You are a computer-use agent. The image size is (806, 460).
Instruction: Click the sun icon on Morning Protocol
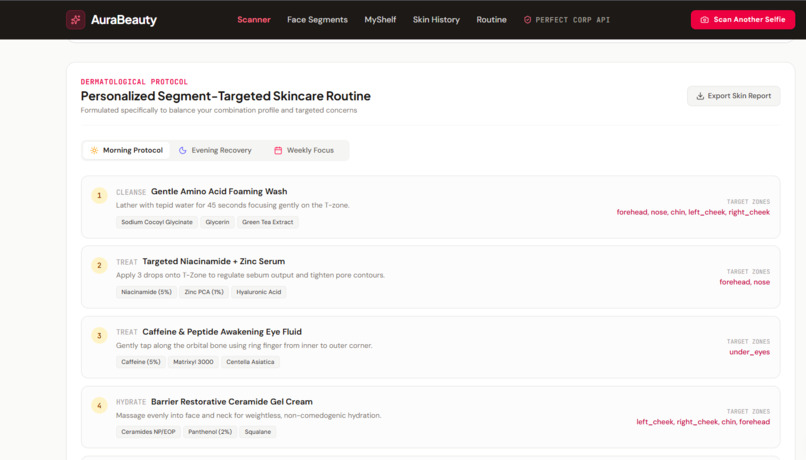(x=94, y=150)
